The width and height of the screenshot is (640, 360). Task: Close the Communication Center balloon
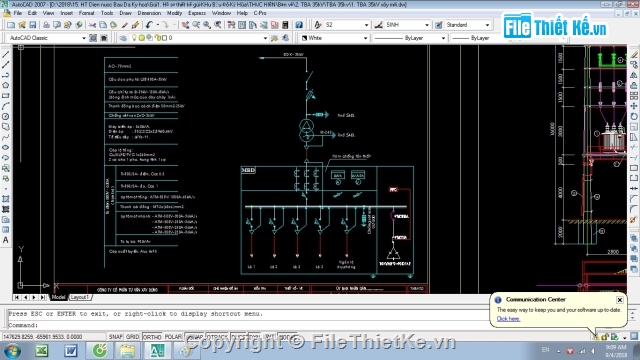(x=620, y=300)
